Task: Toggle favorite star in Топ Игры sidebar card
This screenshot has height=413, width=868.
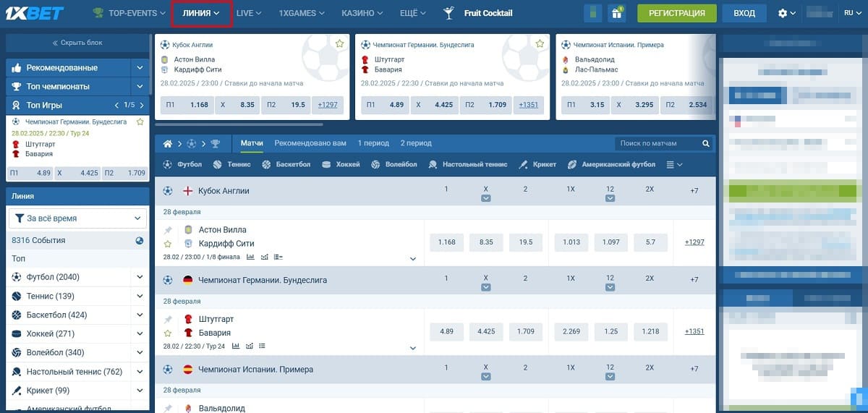Action: (140, 122)
